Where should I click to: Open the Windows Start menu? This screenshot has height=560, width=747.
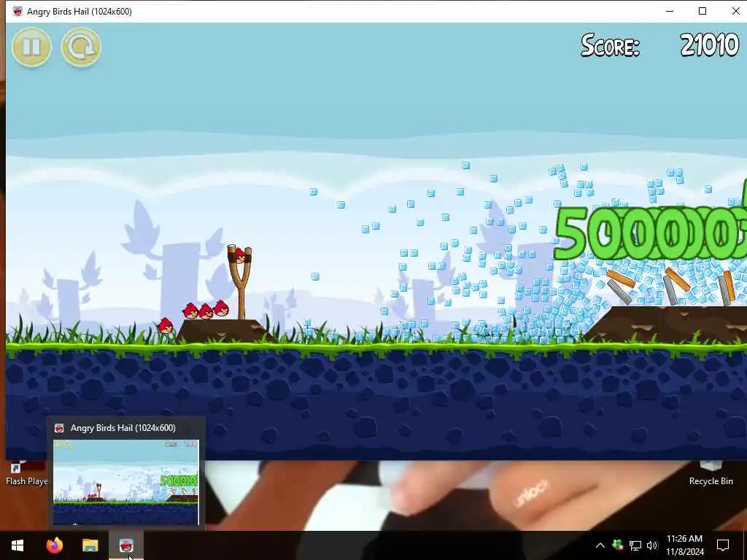tap(18, 545)
